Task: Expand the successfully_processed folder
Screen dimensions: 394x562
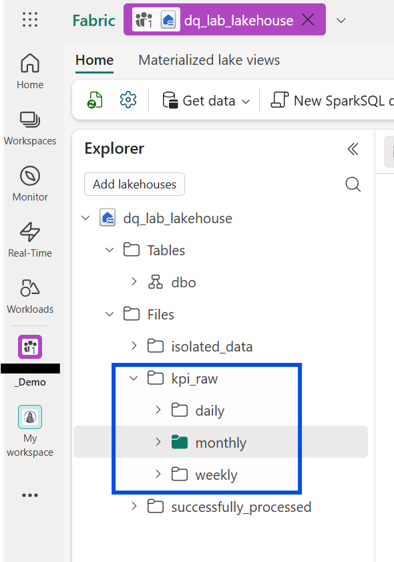Action: tap(134, 506)
